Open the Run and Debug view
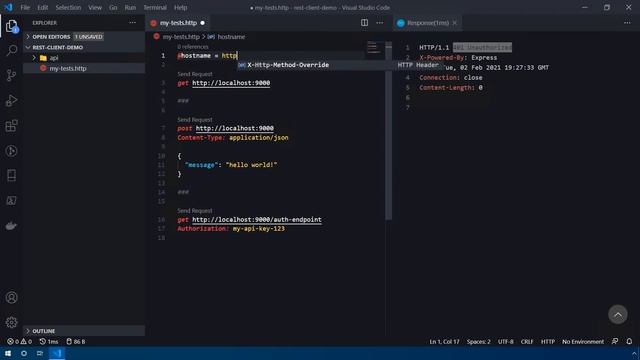The image size is (640, 360). pyautogui.click(x=11, y=100)
